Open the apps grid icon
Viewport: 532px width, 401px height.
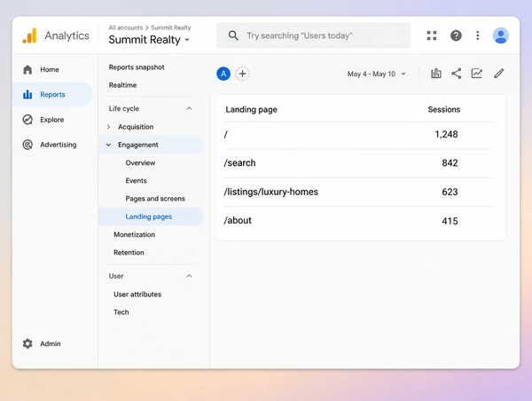tap(432, 35)
